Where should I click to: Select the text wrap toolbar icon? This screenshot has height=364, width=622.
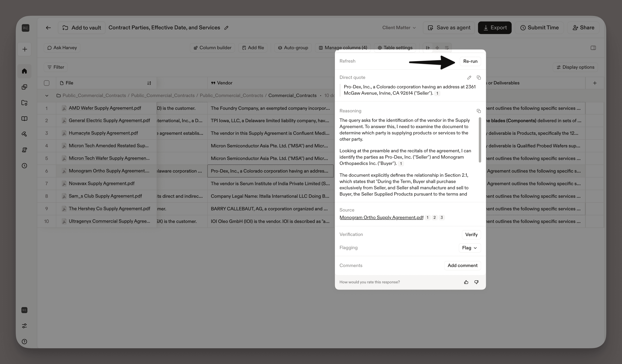point(447,48)
